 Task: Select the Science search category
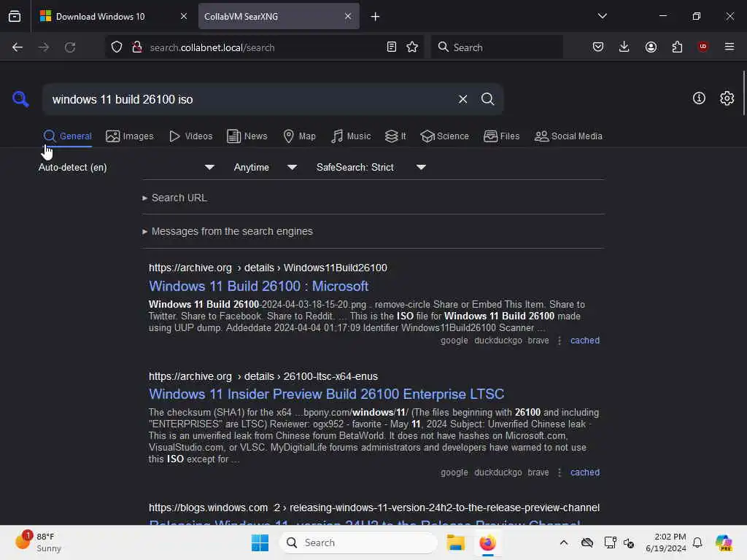click(444, 136)
